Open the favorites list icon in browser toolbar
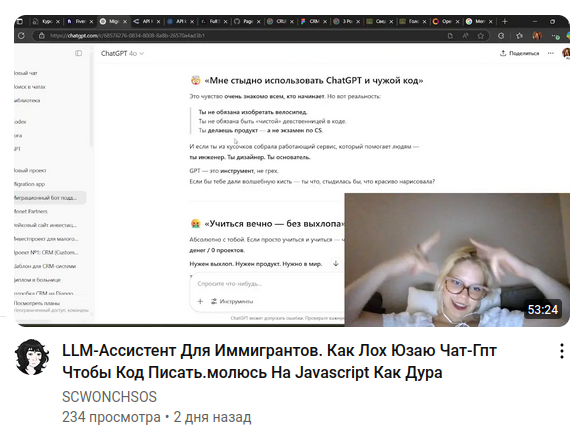This screenshot has width=575, height=428. point(519,36)
